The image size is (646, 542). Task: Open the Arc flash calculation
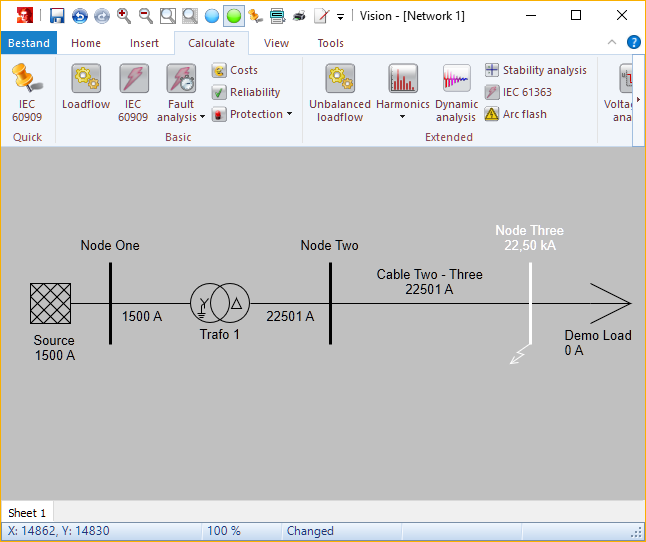[516, 114]
